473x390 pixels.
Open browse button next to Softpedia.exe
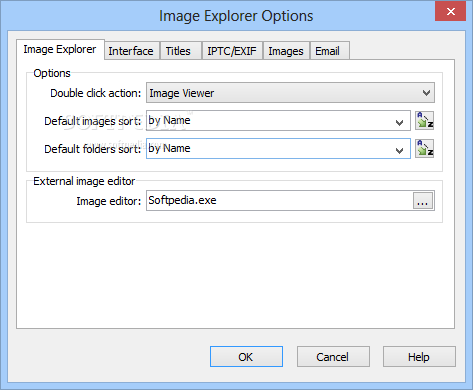pyautogui.click(x=423, y=201)
